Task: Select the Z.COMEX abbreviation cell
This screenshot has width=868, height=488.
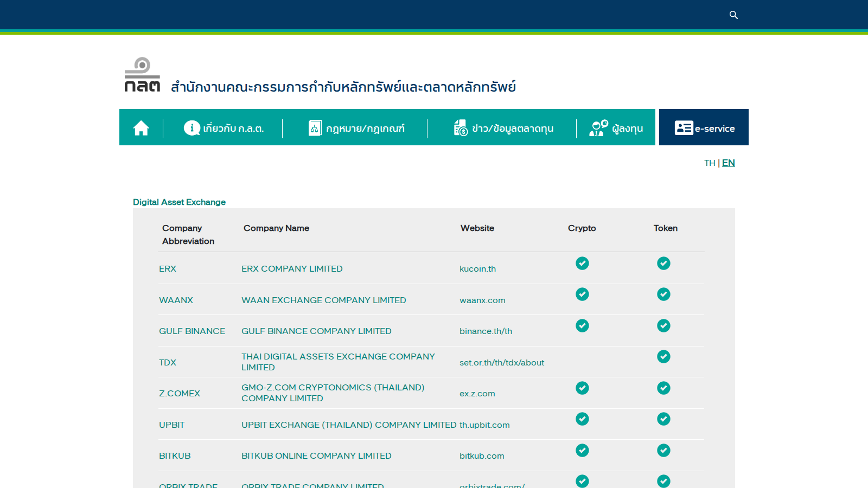Action: pyautogui.click(x=180, y=394)
